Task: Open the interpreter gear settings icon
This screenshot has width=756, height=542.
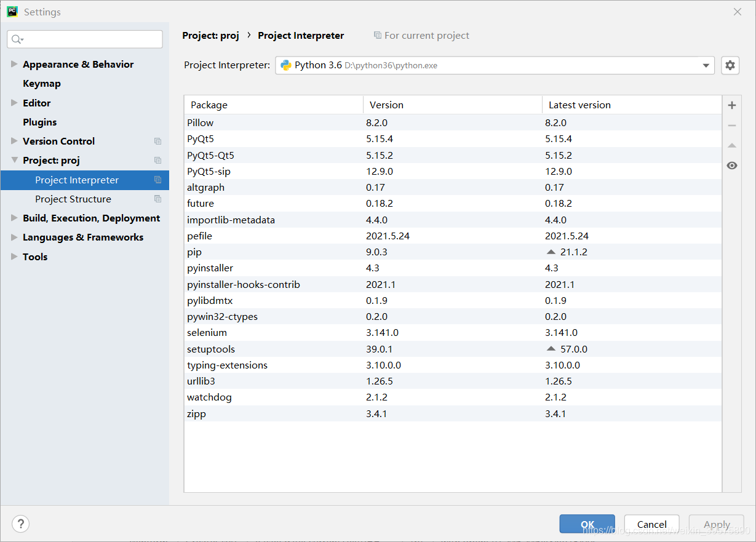Action: [730, 65]
